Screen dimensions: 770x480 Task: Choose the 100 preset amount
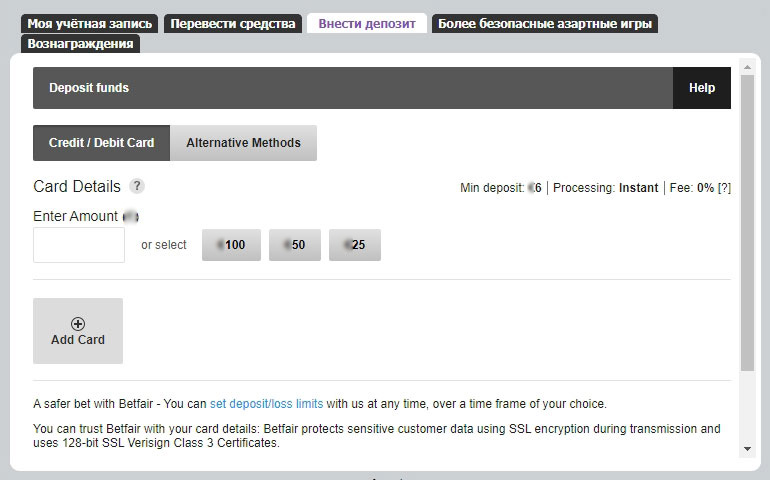(x=231, y=245)
